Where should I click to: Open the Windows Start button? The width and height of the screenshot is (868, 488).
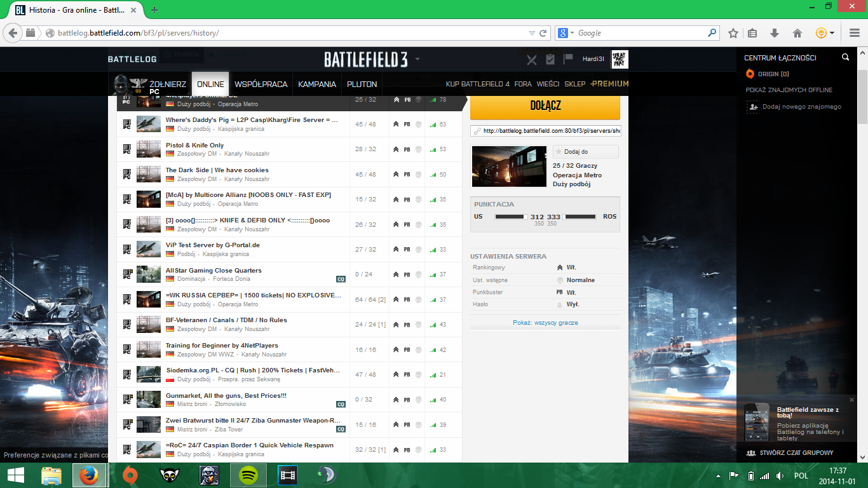16,475
